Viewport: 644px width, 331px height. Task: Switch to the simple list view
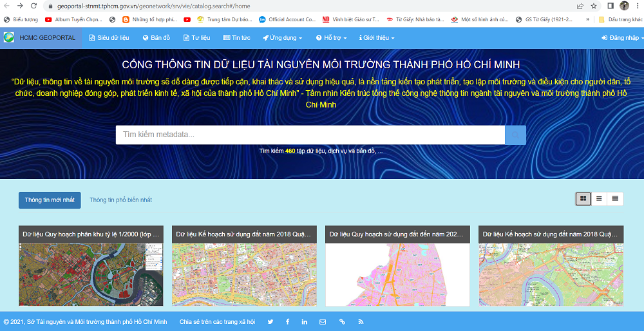599,198
